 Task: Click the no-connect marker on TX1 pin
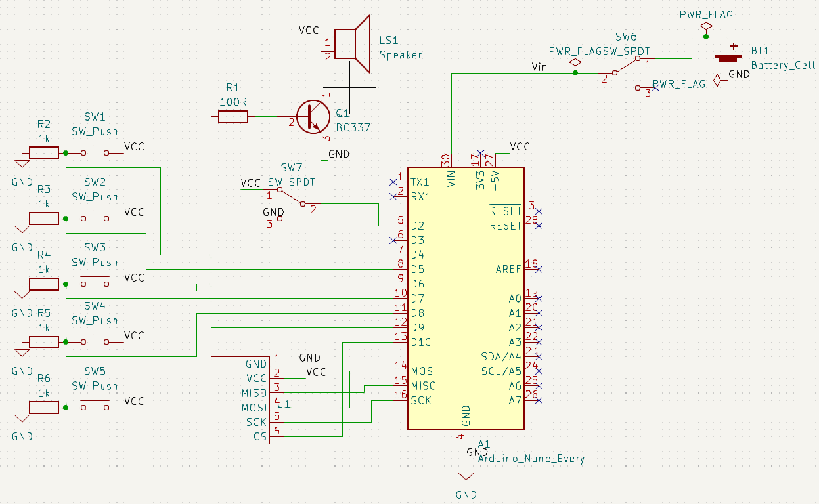coord(393,182)
